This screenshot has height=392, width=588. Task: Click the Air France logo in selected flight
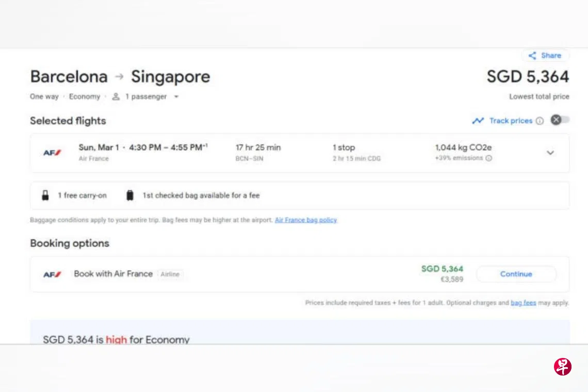click(x=52, y=153)
